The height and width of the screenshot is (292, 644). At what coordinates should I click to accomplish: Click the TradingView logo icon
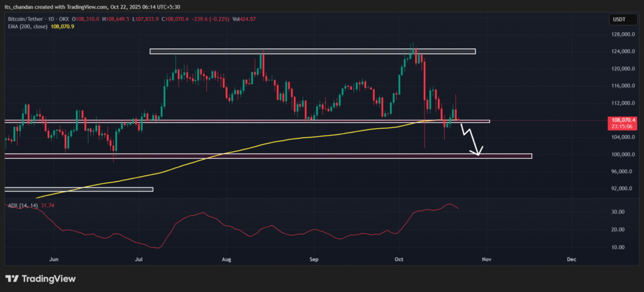13,279
